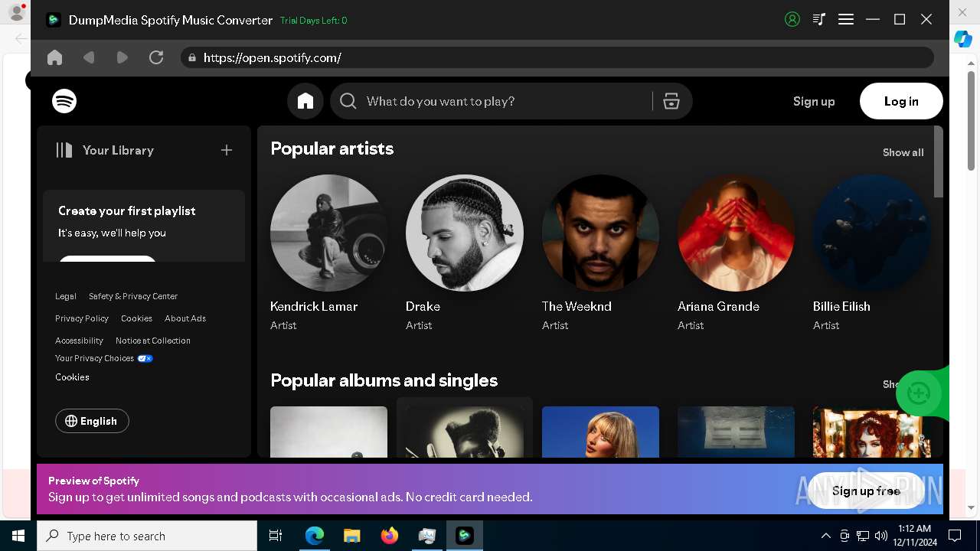Click the URL address bar
Image resolution: width=980 pixels, height=551 pixels.
[x=557, y=57]
